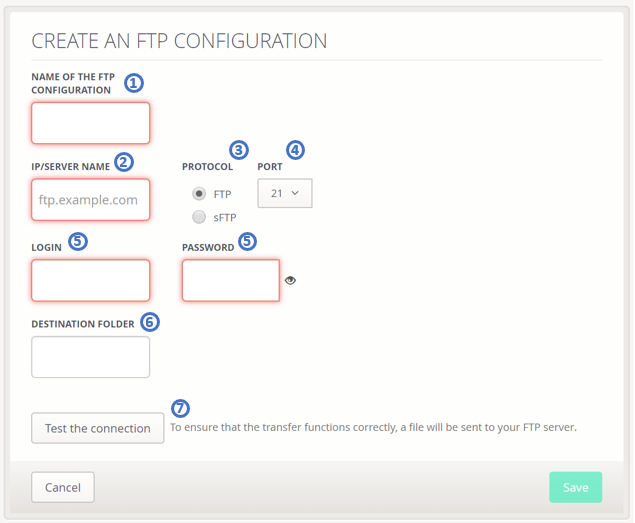Screen dimensions: 635x523
Task: Click numbered marker 6 next to Destination Folder
Action: click(x=149, y=321)
